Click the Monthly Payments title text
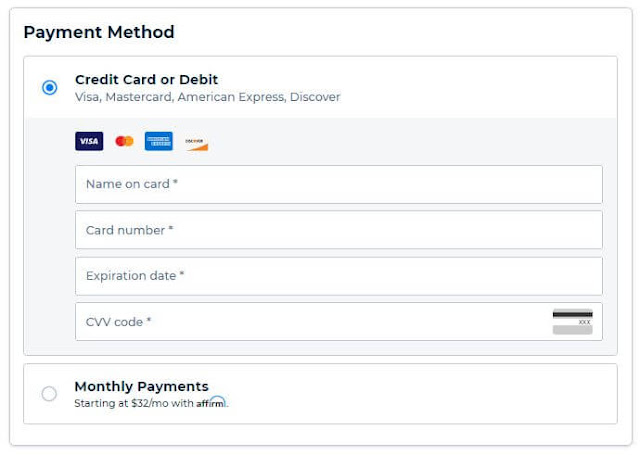Viewport: 640px width, 455px height. coord(141,387)
